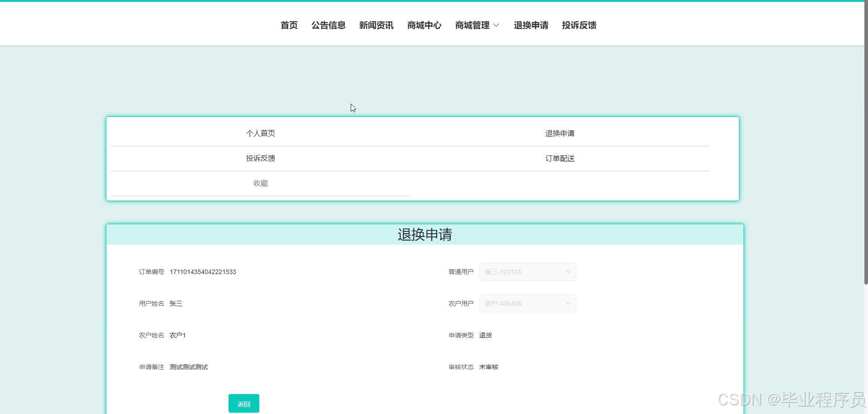
Task: Select 投诉反馈 from the top navigation
Action: [579, 25]
